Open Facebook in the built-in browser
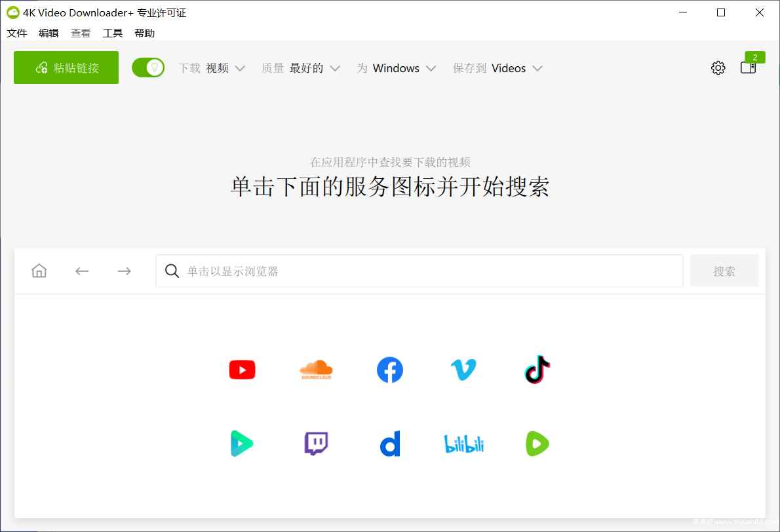The image size is (780, 532). pyautogui.click(x=390, y=369)
